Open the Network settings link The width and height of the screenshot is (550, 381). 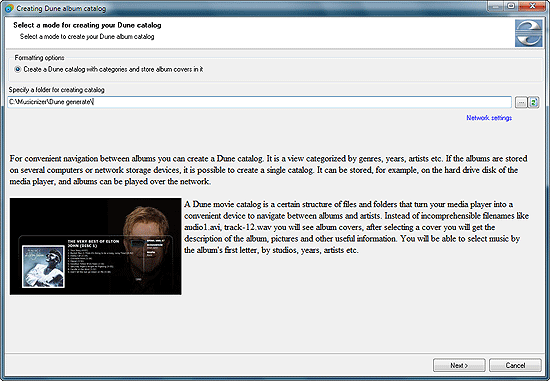(x=489, y=118)
